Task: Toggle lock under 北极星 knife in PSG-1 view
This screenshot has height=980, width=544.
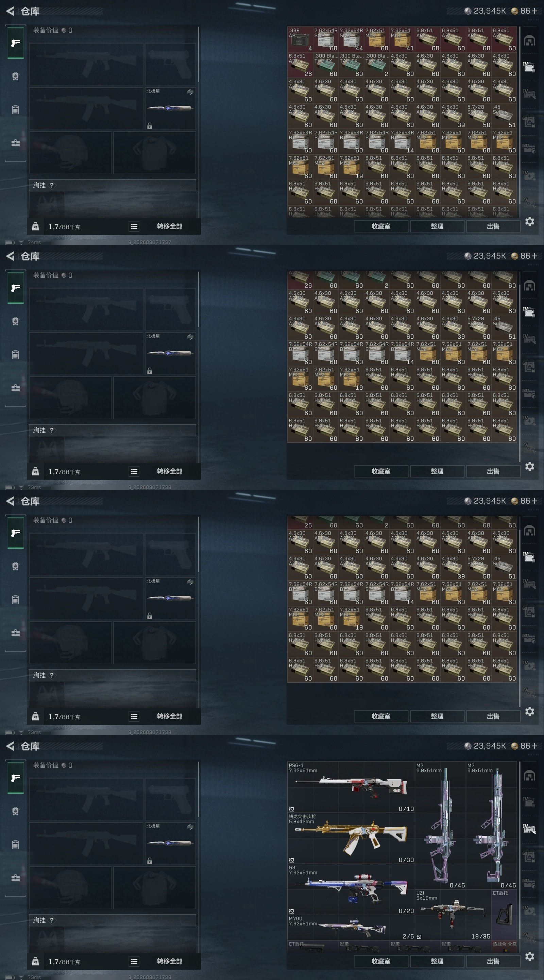Action: (x=150, y=861)
